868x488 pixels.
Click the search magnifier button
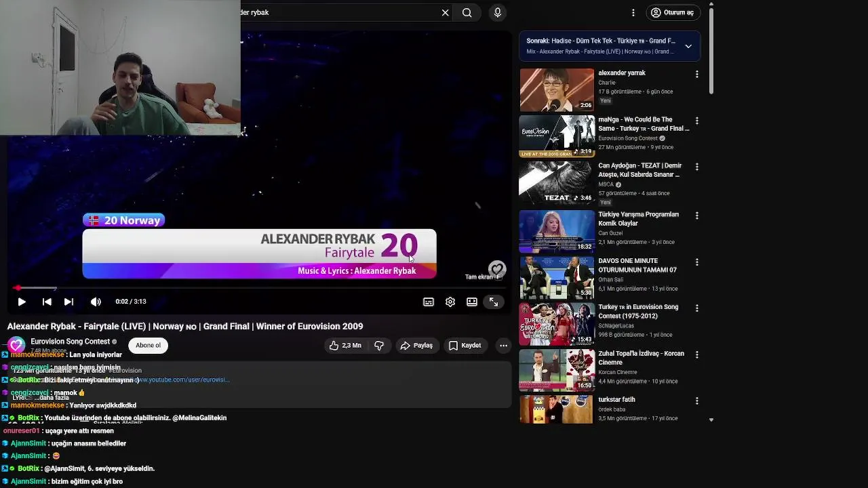tap(467, 12)
